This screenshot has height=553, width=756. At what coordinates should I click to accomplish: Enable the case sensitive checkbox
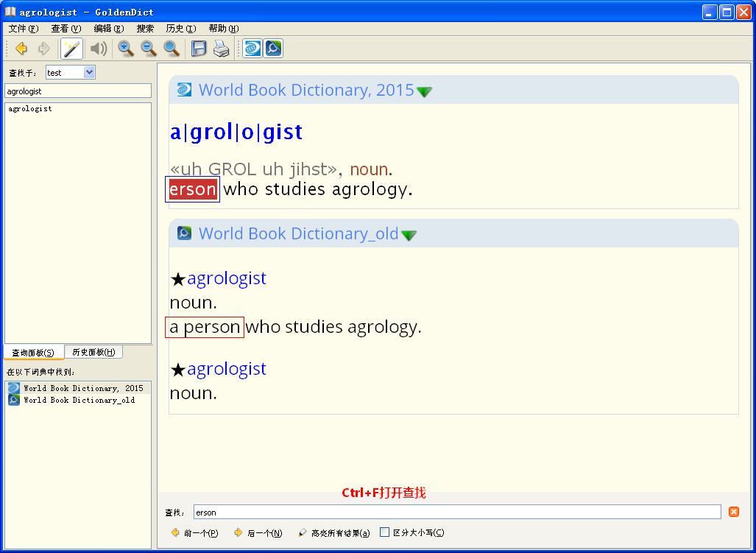tap(385, 532)
